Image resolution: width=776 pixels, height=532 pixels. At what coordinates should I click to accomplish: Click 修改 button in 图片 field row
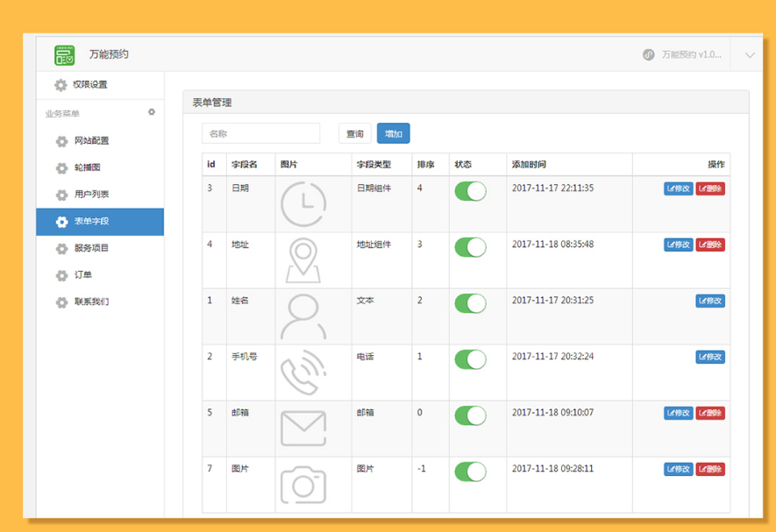tap(678, 469)
